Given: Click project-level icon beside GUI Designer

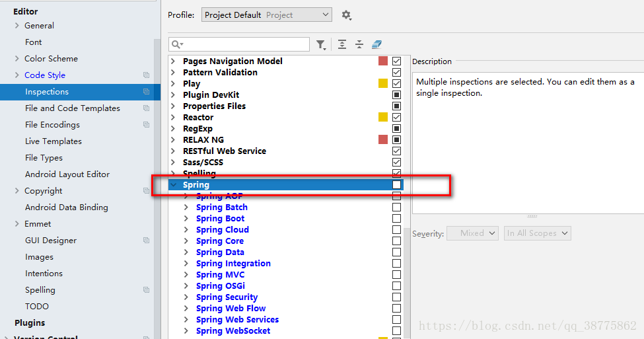Looking at the screenshot, I should click(x=146, y=240).
